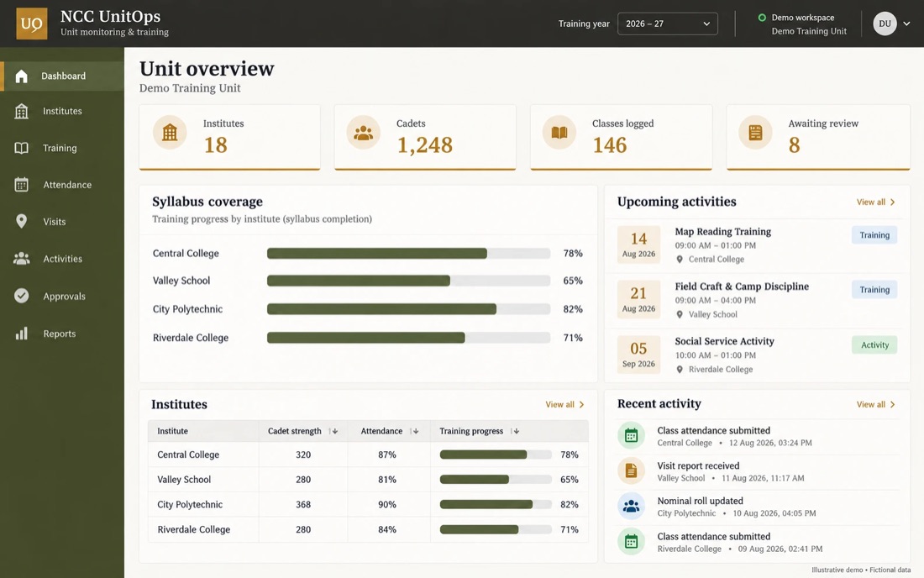Open Visit report received entry text

(698, 466)
